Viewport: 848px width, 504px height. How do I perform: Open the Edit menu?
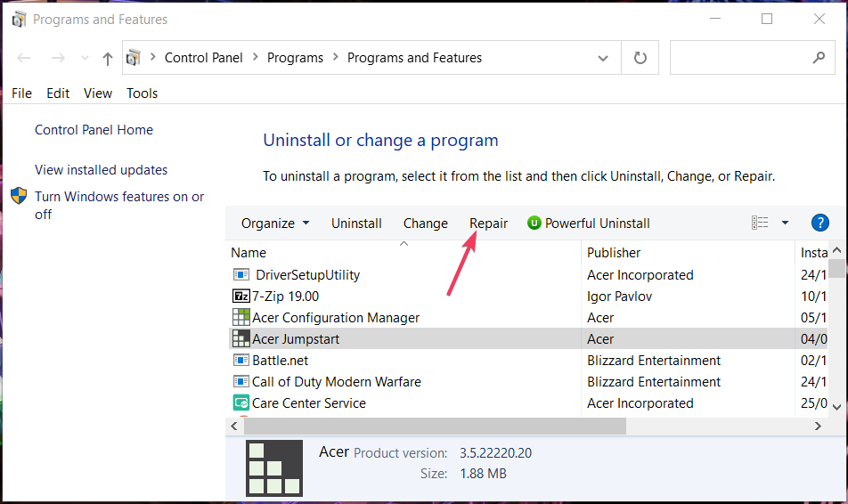click(x=58, y=93)
